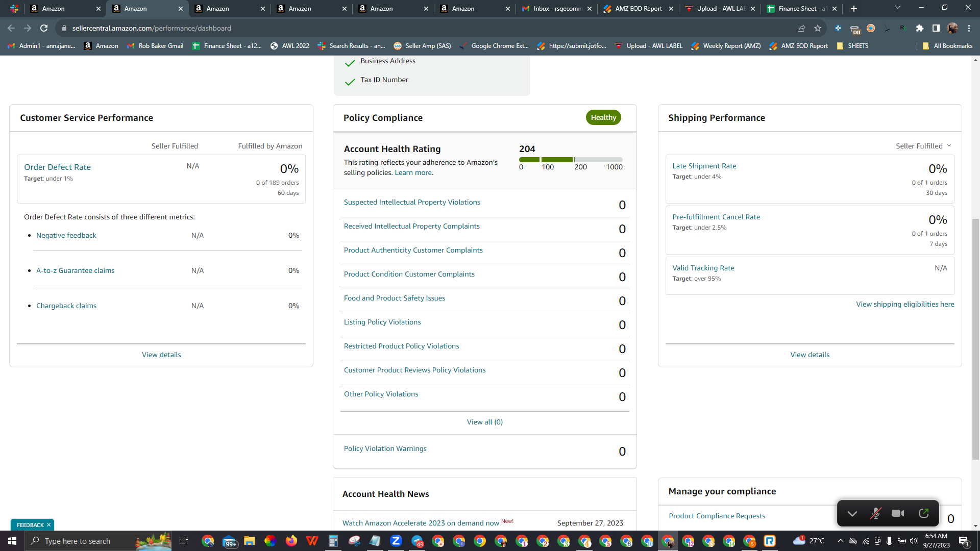Viewport: 980px width, 551px height.
Task: Open Watch Amazon Accelerate 2023 news
Action: (421, 523)
